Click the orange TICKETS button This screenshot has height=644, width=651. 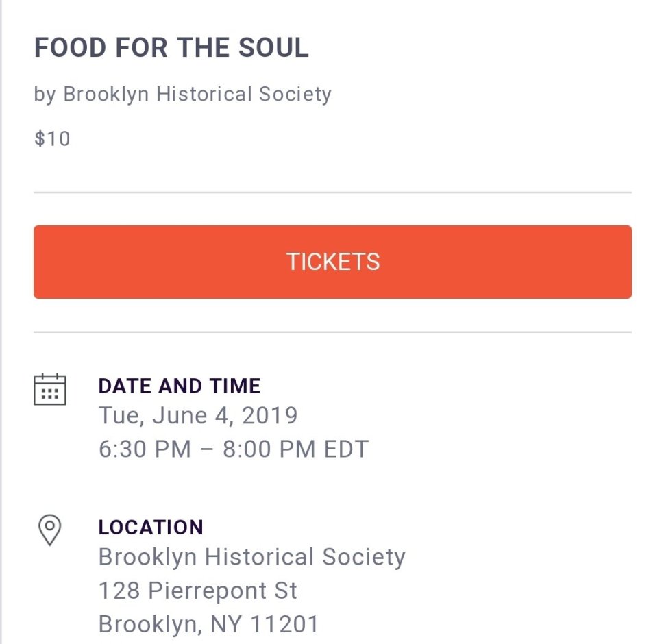[332, 262]
